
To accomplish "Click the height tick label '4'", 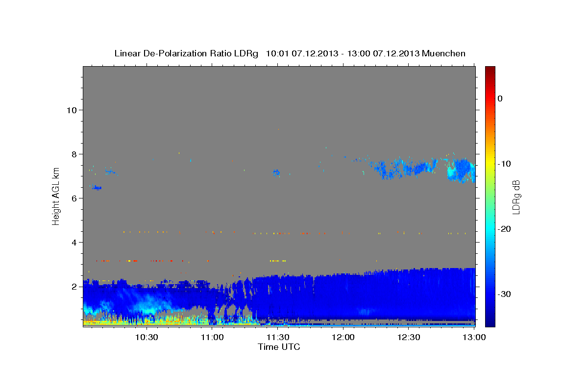I will coord(74,243).
